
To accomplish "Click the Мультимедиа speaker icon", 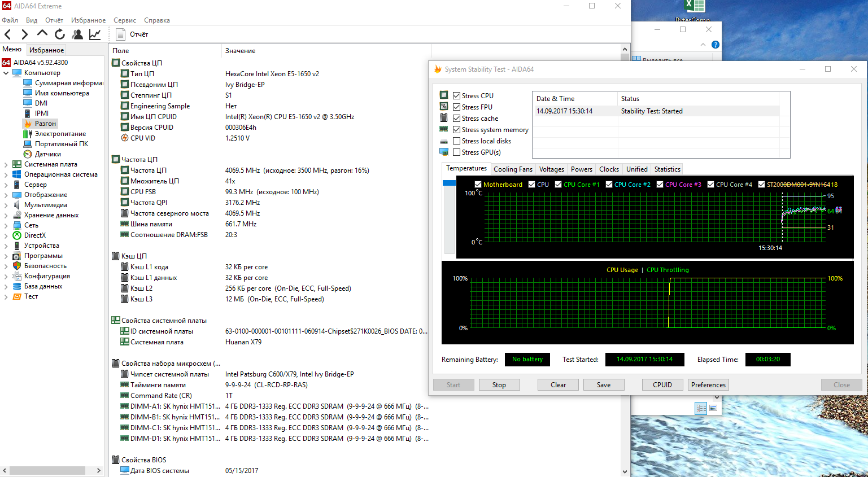I will (17, 205).
